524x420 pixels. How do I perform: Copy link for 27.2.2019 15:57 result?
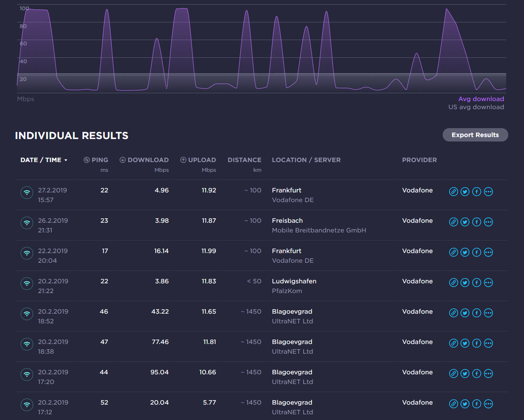[454, 192]
